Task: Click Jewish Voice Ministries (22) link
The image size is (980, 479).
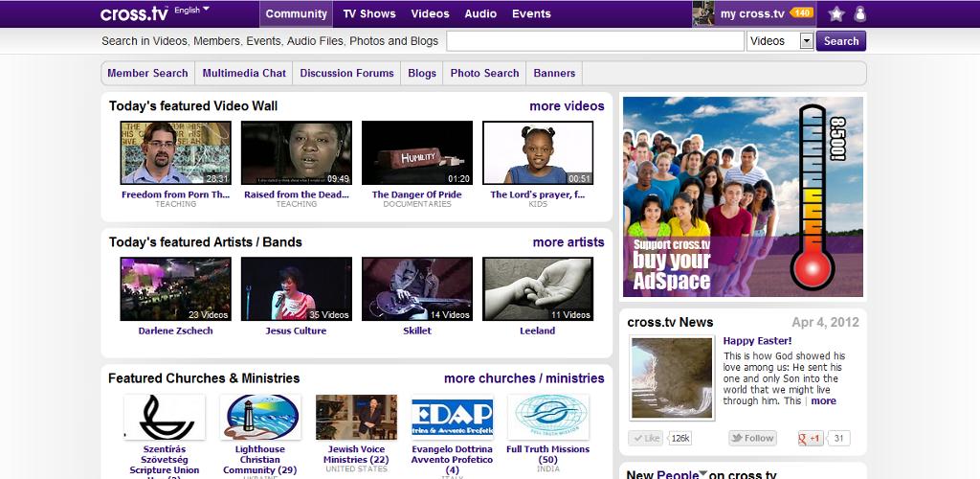Action: coord(356,454)
